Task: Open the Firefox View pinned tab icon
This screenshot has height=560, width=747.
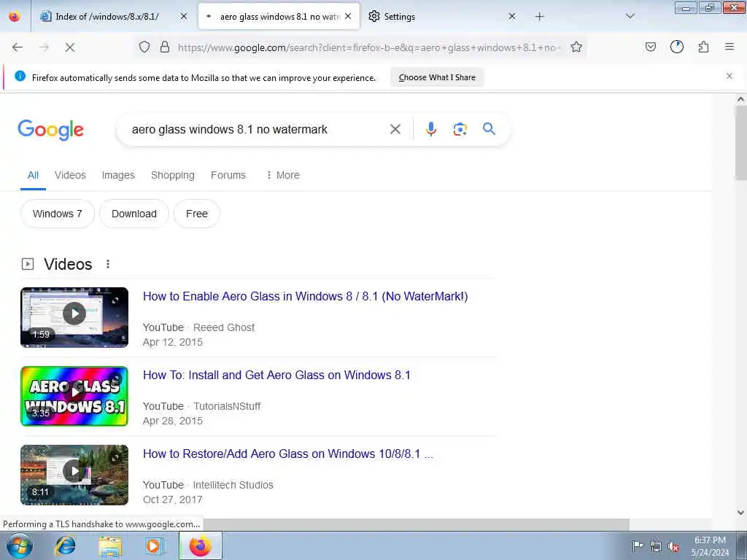Action: click(15, 17)
